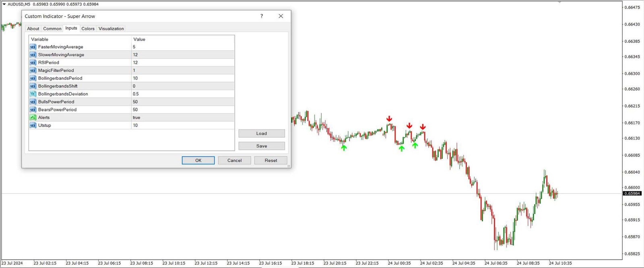Click the RSIPeriod row icon

tap(33, 63)
